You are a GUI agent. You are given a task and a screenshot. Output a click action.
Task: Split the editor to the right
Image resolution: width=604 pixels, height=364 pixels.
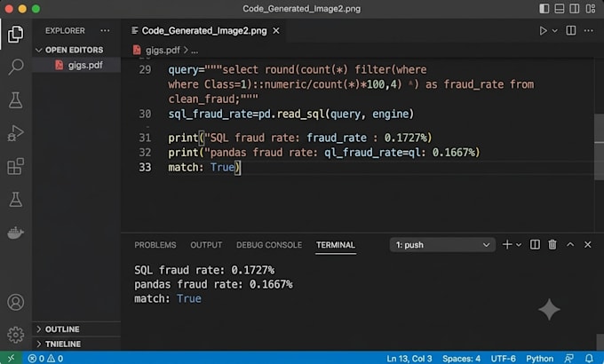point(571,30)
